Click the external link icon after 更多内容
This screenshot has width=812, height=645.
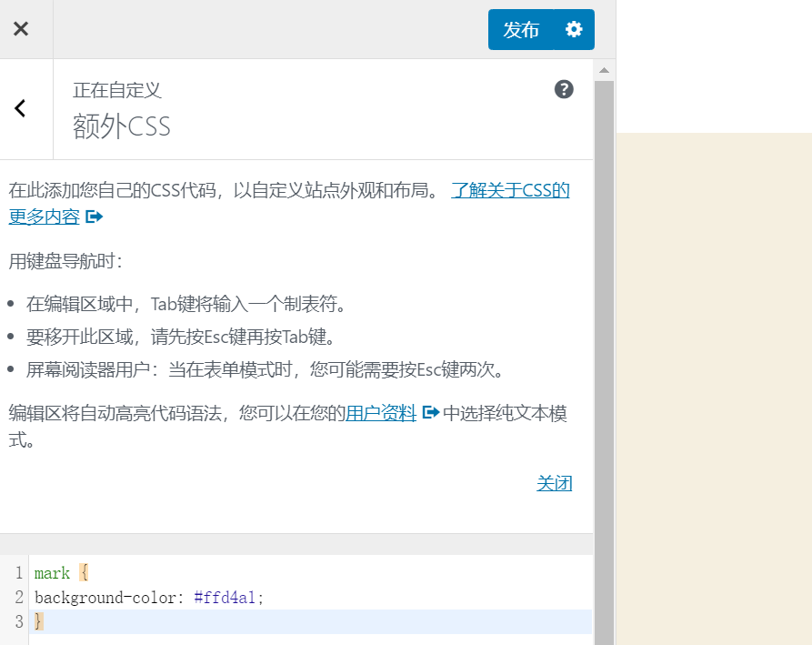92,217
